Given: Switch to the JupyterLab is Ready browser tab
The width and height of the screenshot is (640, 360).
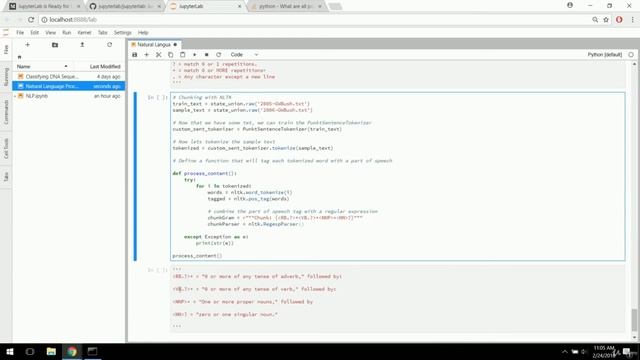Looking at the screenshot, I should (x=44, y=6).
